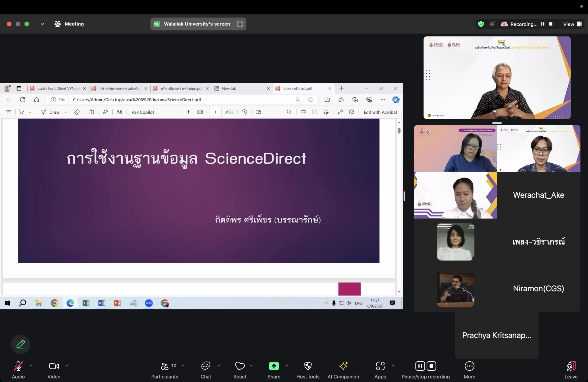Screen dimensions: 588x382
Task: Open the Apps menu
Action: click(x=380, y=366)
